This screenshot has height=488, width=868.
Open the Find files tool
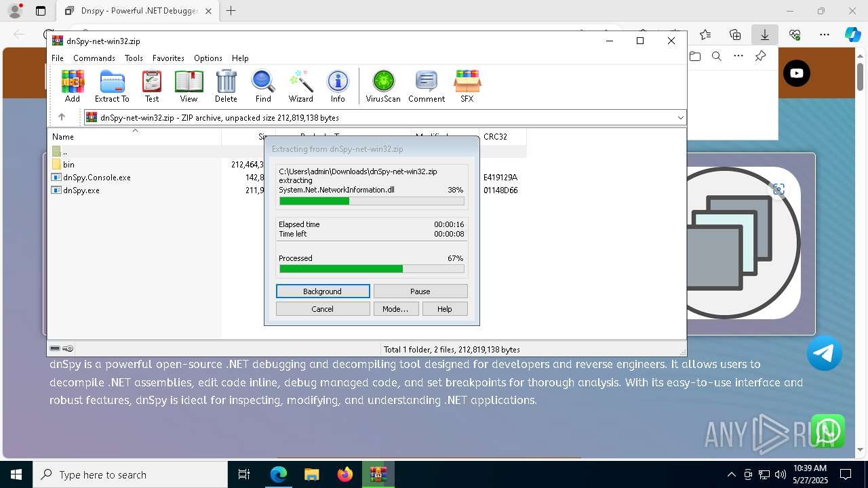[263, 86]
